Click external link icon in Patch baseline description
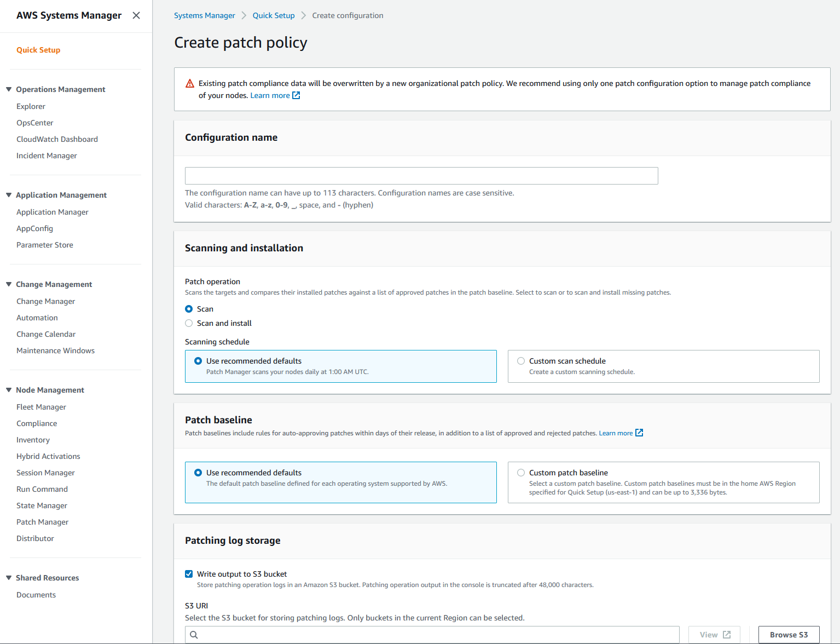 coord(639,433)
